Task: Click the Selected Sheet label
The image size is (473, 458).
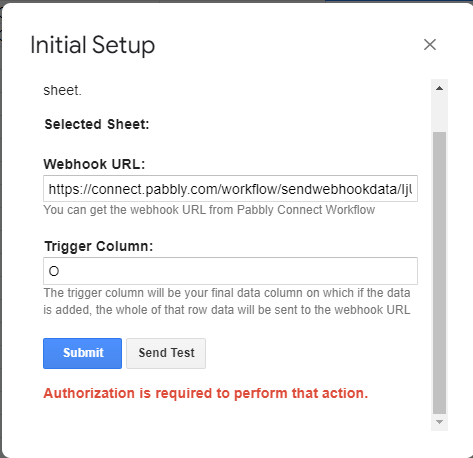Action: 97,124
